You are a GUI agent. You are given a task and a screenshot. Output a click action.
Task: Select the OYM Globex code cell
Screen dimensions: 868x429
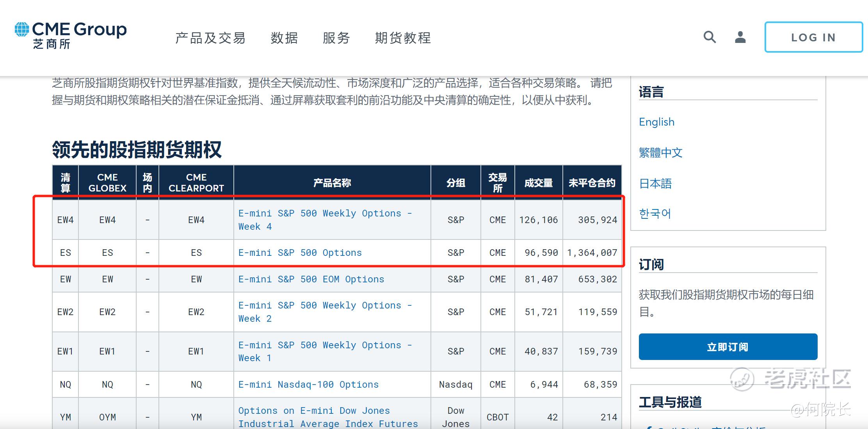[107, 417]
